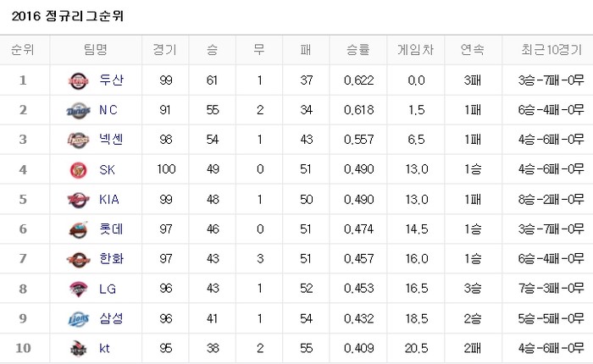The width and height of the screenshot is (593, 364).
Task: Click the 최근10경기 column header
Action: point(546,50)
